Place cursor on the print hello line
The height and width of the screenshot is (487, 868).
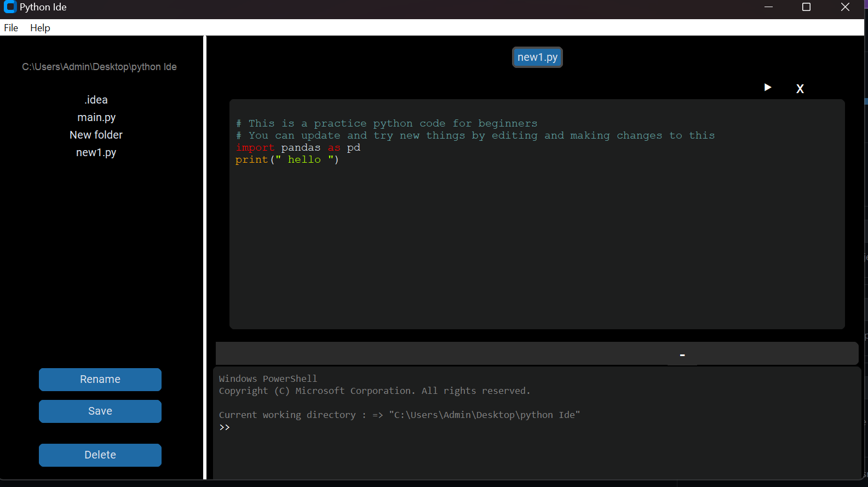[288, 160]
